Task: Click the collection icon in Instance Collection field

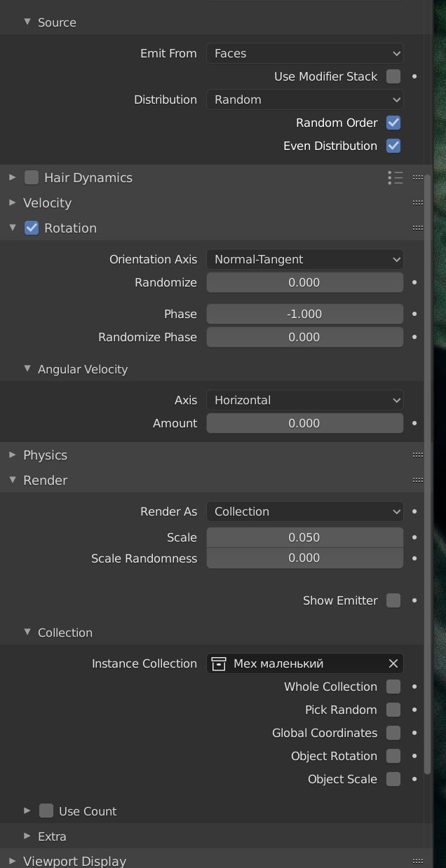Action: (219, 663)
